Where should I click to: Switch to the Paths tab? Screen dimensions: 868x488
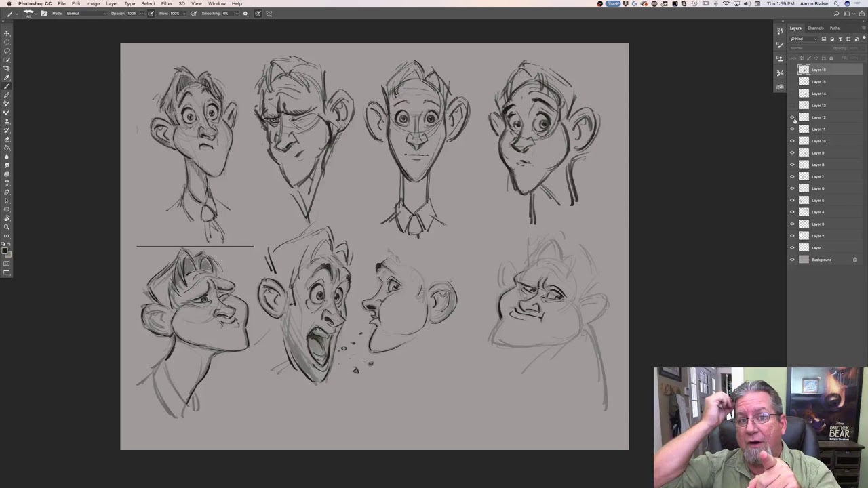tap(835, 28)
